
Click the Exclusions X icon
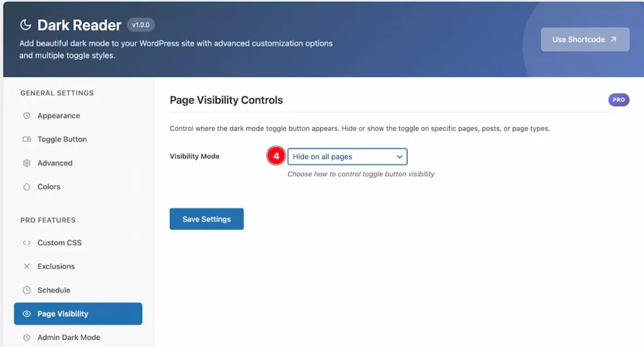(x=26, y=266)
